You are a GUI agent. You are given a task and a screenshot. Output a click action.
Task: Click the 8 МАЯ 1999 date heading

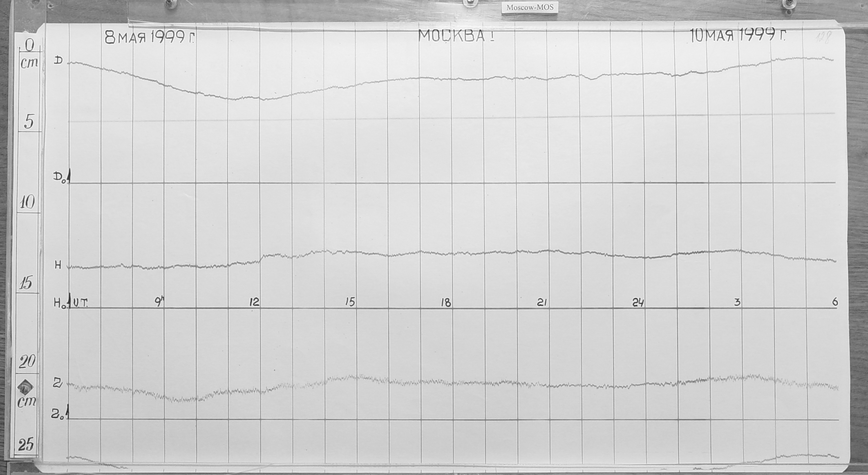point(150,37)
